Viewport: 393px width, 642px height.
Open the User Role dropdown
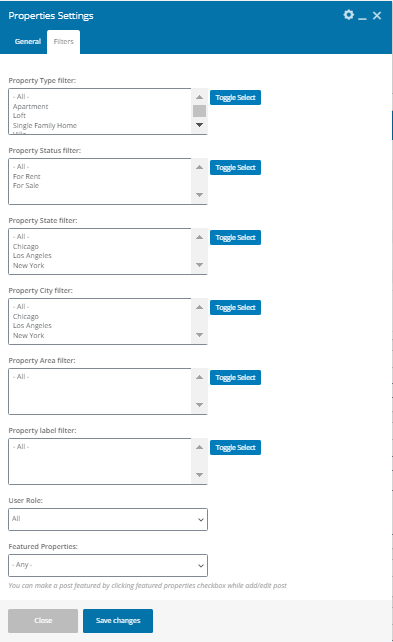[108, 519]
